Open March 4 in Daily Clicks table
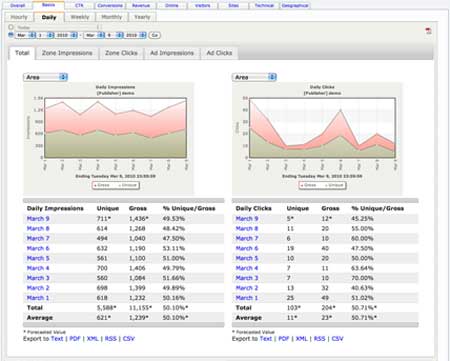 point(247,268)
